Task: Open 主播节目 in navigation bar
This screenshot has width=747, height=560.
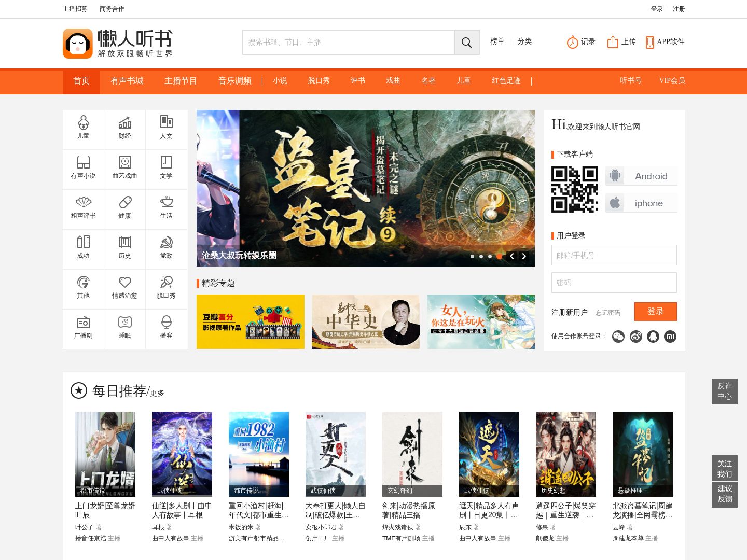Action: pos(181,81)
